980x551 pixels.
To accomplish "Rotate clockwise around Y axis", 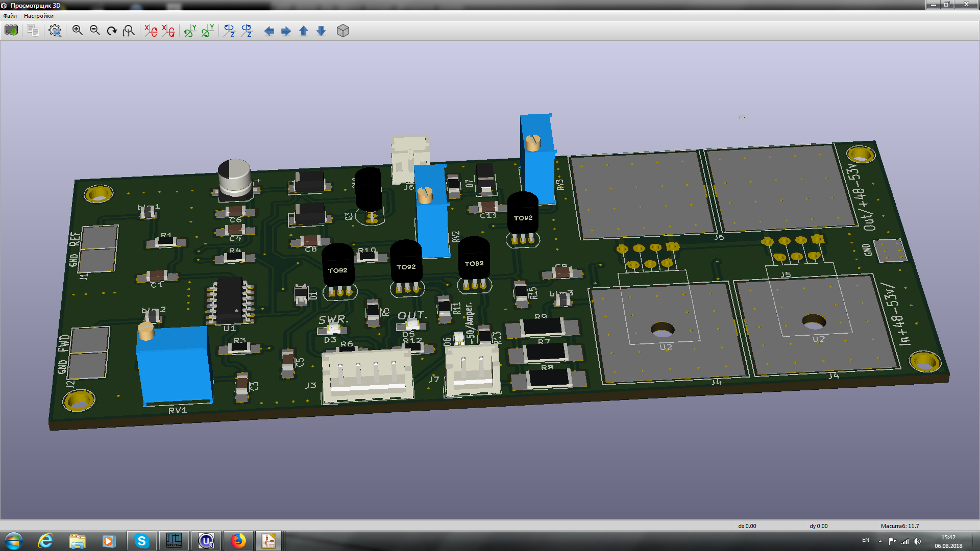I will point(190,31).
